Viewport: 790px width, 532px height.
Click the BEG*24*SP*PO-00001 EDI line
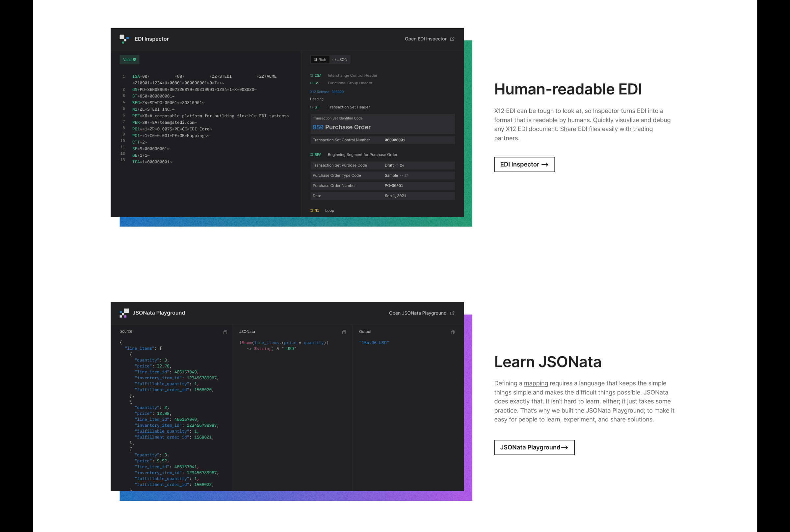coord(168,103)
